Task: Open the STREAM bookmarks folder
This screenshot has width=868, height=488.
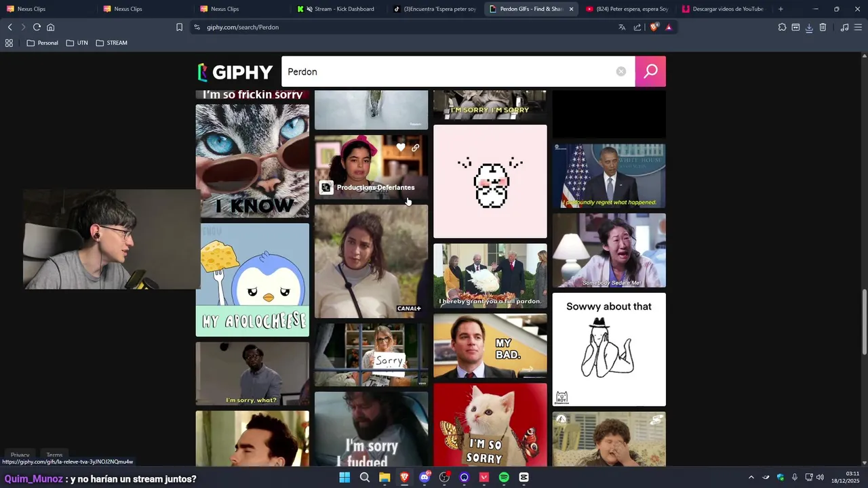Action: coord(112,43)
